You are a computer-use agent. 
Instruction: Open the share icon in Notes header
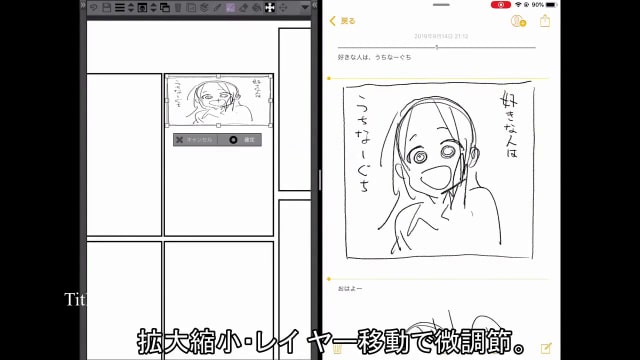tap(545, 20)
